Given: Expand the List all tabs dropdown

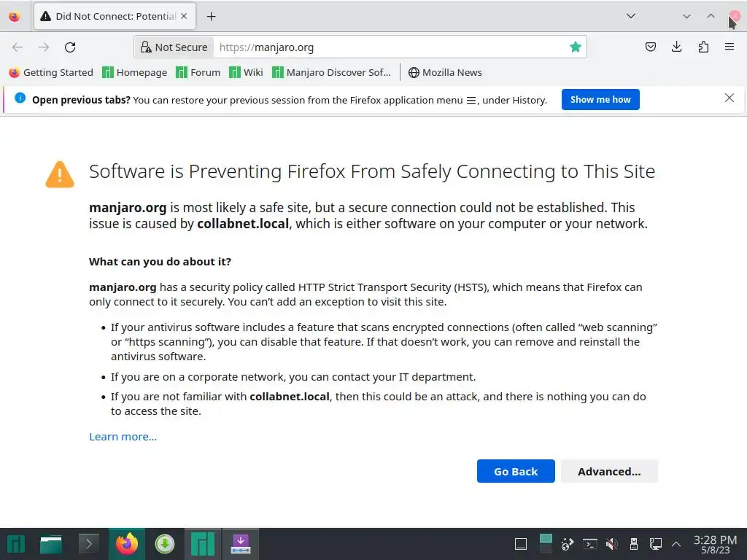Looking at the screenshot, I should tap(631, 16).
